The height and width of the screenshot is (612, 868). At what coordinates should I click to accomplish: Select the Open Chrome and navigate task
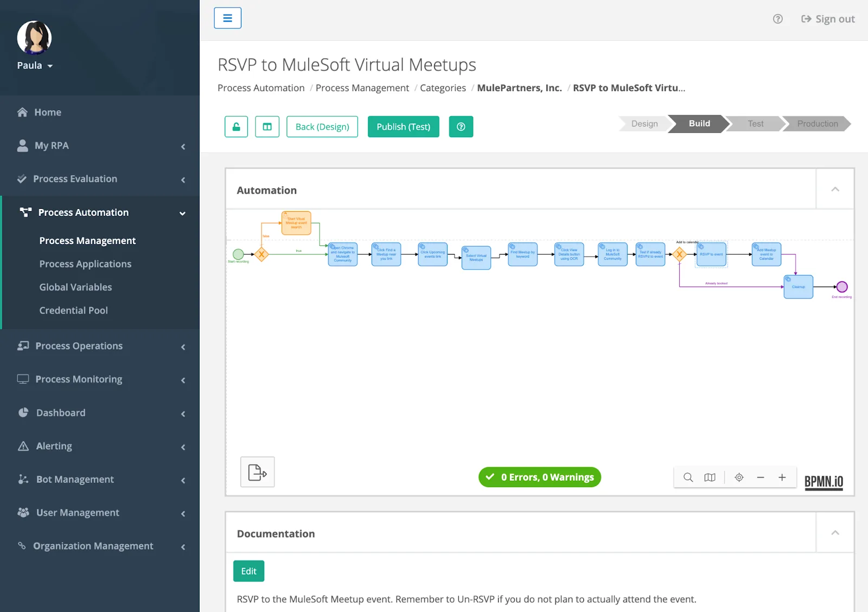tap(343, 254)
